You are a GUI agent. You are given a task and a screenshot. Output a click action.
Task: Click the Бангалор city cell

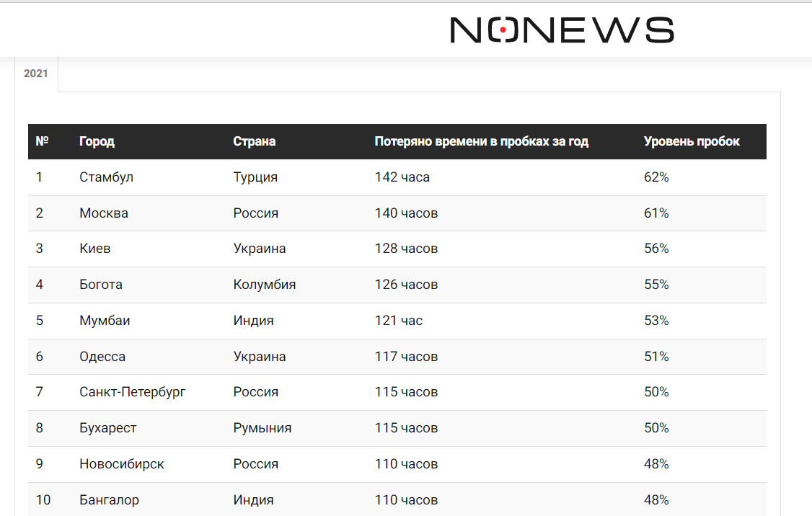[x=109, y=500]
